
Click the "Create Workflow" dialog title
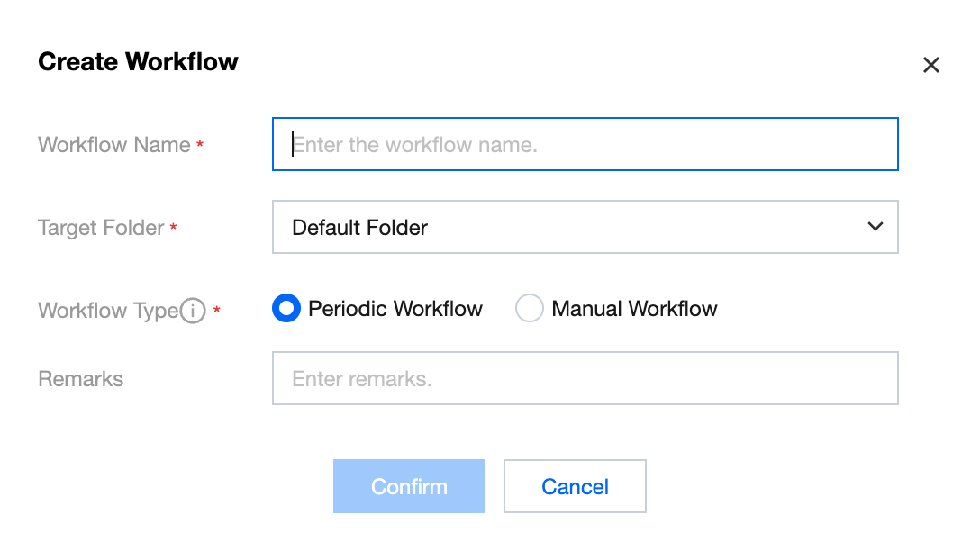pos(138,62)
